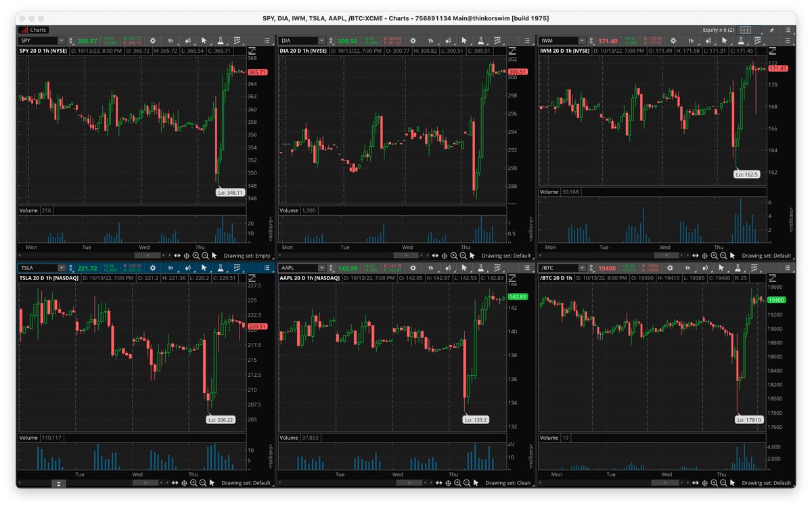
Task: Zoom out on the TSLA chart
Action: [x=203, y=483]
